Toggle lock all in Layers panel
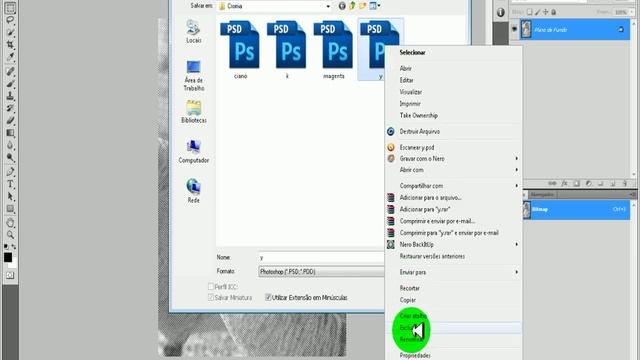 coord(554,12)
